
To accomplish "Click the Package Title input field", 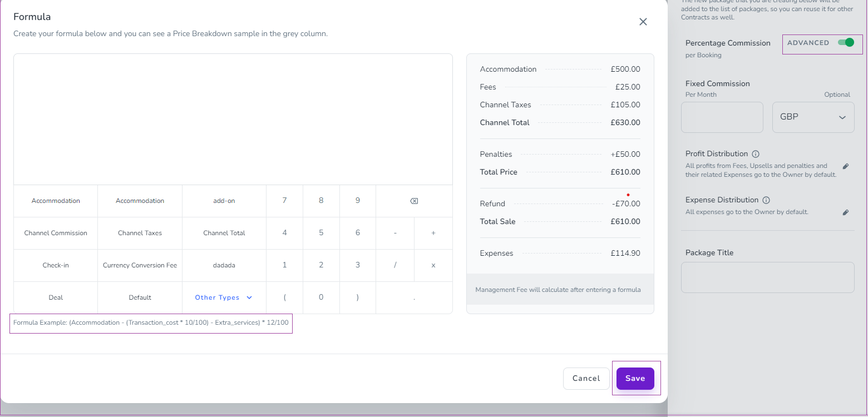I will [767, 277].
